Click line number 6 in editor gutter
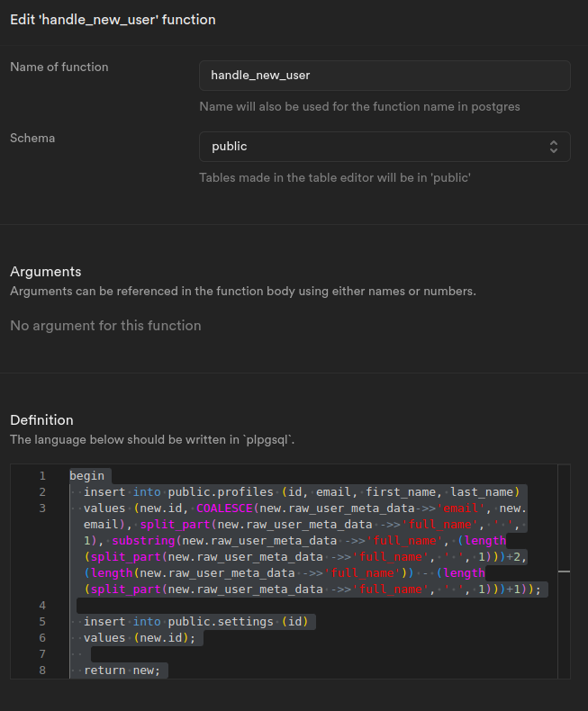Image resolution: width=588 pixels, height=711 pixels. click(x=42, y=638)
